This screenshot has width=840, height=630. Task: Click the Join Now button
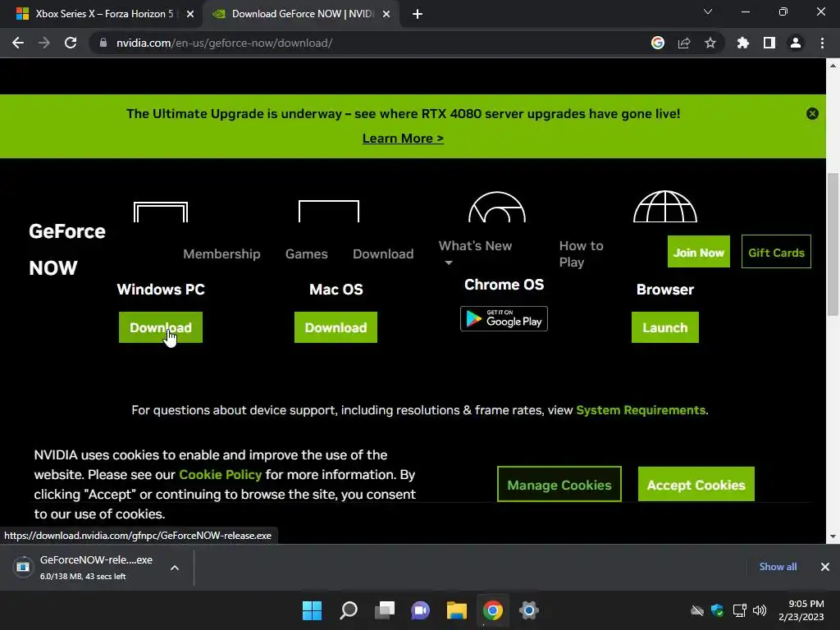[x=699, y=252]
